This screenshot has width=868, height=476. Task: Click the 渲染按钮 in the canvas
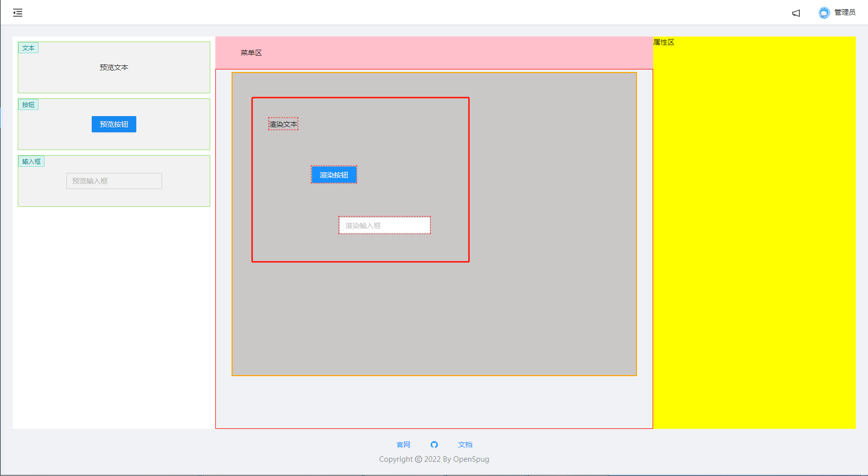pos(334,175)
